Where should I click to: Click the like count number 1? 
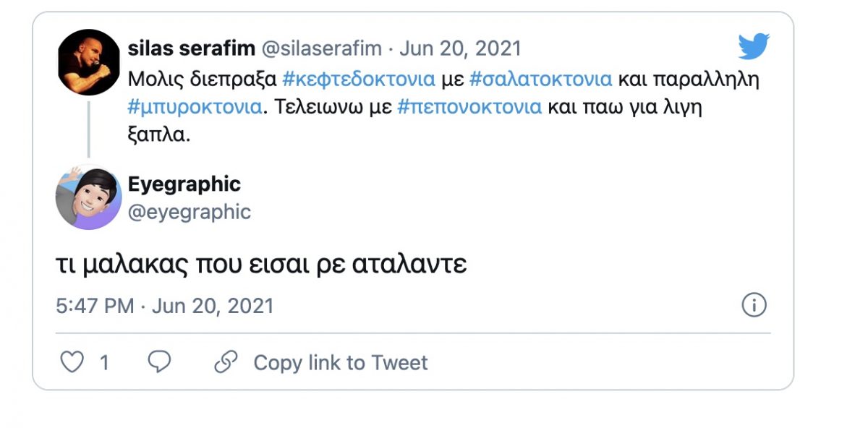(x=104, y=362)
